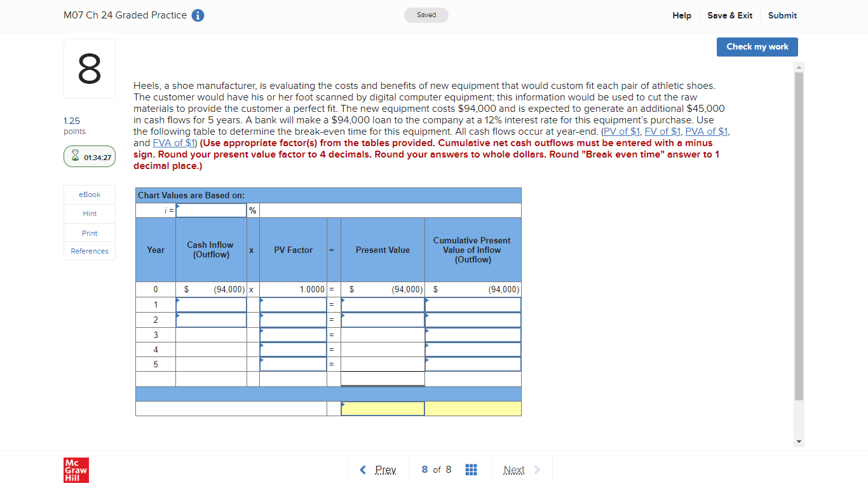Open the eBook sidebar option

pyautogui.click(x=89, y=194)
